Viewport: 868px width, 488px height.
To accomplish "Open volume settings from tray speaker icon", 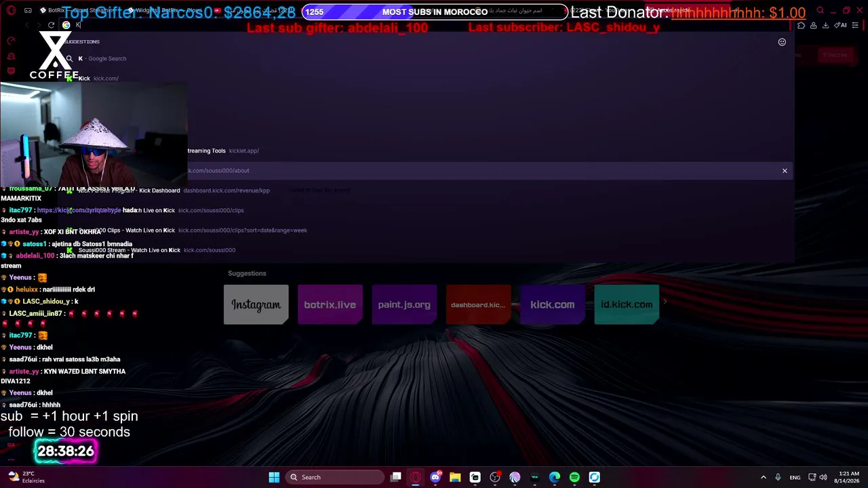I will click(x=825, y=477).
